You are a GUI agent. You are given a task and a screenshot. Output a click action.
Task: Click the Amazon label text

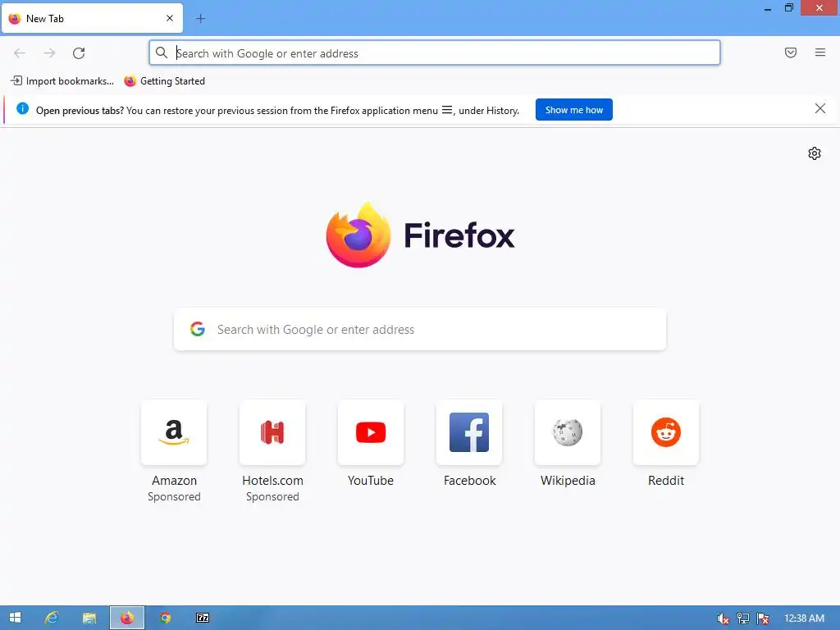click(174, 481)
